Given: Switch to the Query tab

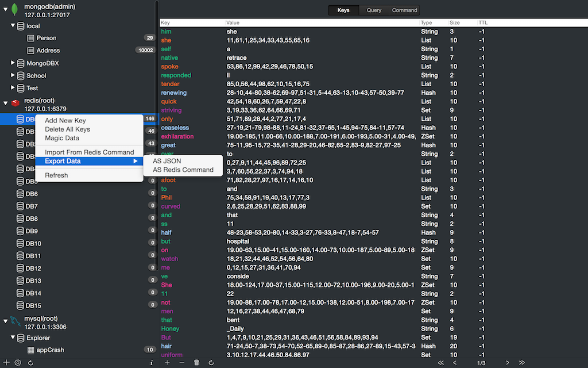Looking at the screenshot, I should [374, 10].
